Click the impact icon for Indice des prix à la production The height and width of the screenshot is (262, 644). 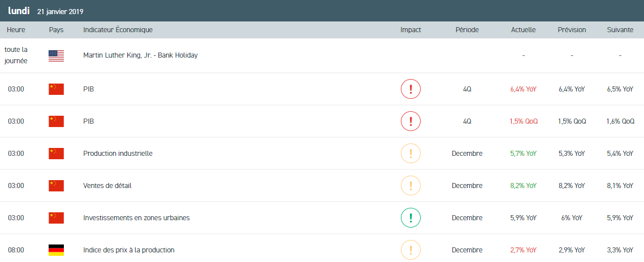(x=410, y=250)
